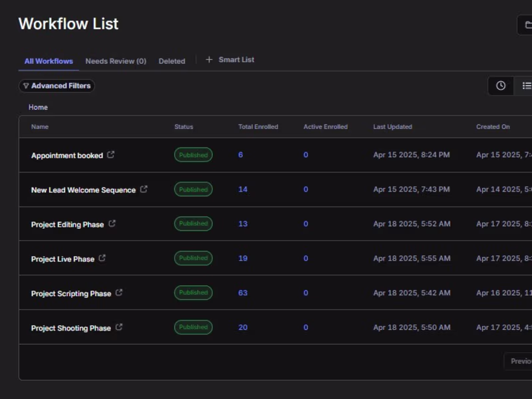Screen dimensions: 532x399
Task: Sort by the Last Updated column header
Action: (392, 127)
